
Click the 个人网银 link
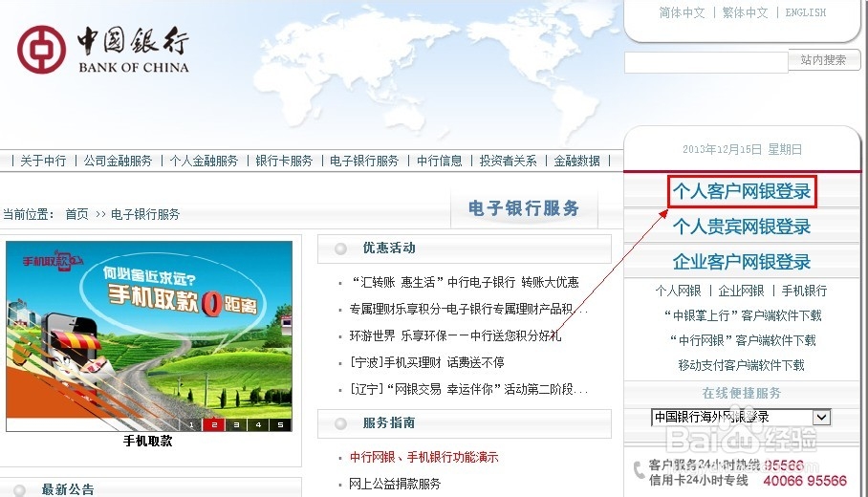(678, 292)
